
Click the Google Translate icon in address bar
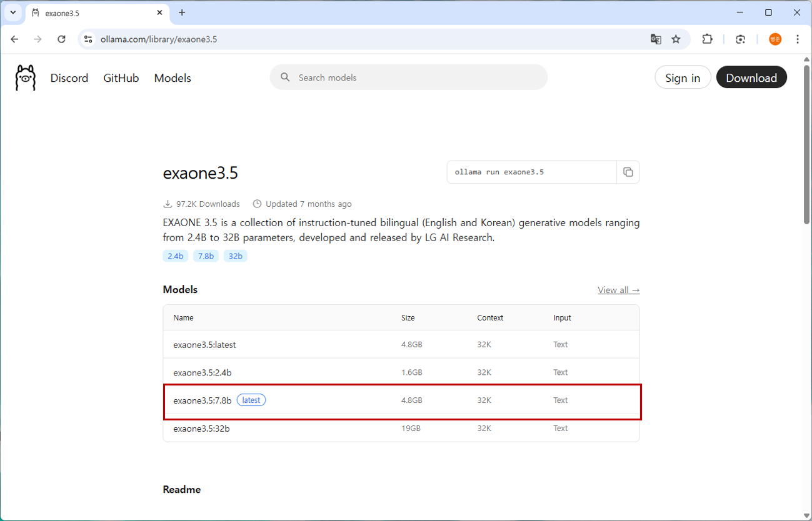tap(656, 39)
